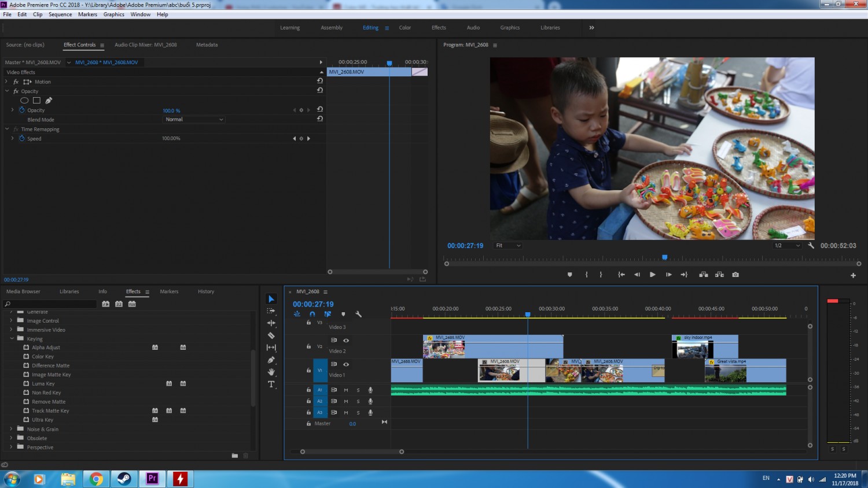Select the Razor tool in timeline toolbar

(271, 335)
